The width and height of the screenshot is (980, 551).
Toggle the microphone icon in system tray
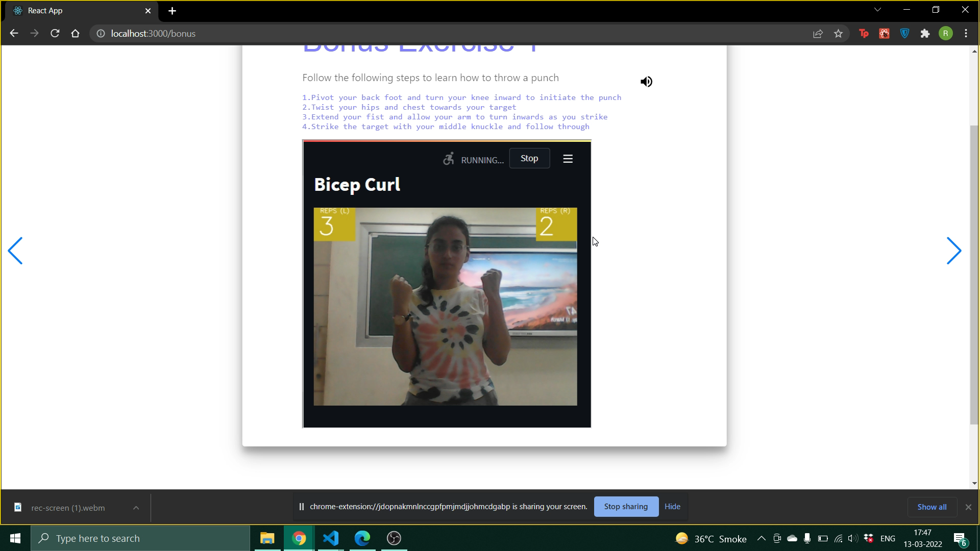point(807,538)
